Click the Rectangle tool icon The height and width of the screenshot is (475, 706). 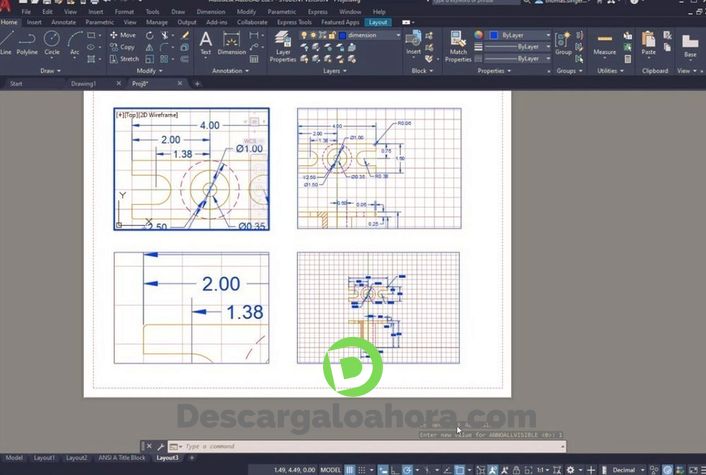(x=91, y=35)
